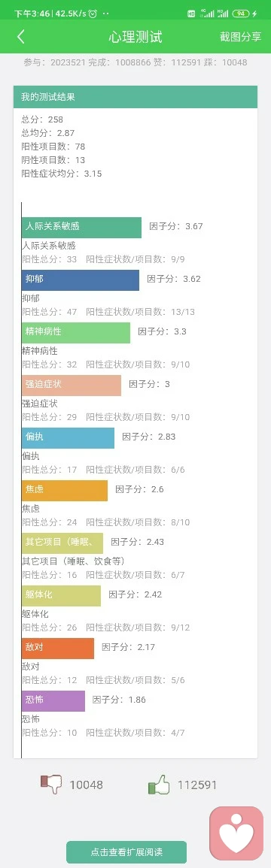Select the 人际关系敏感 green bar

coord(81,227)
